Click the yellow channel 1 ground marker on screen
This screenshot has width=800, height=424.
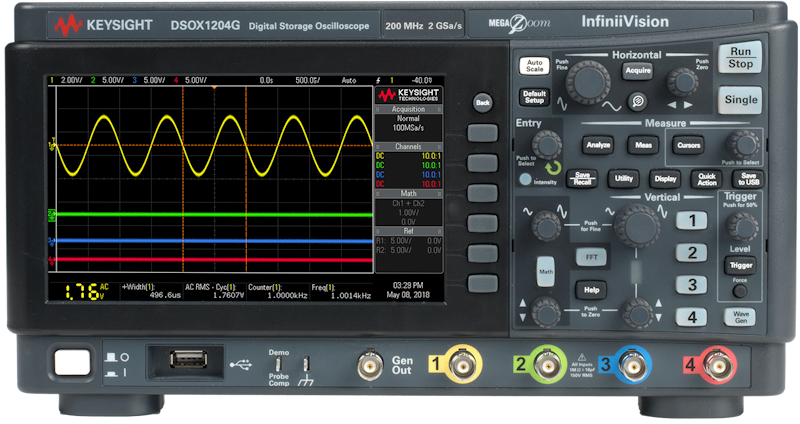pyautogui.click(x=52, y=145)
